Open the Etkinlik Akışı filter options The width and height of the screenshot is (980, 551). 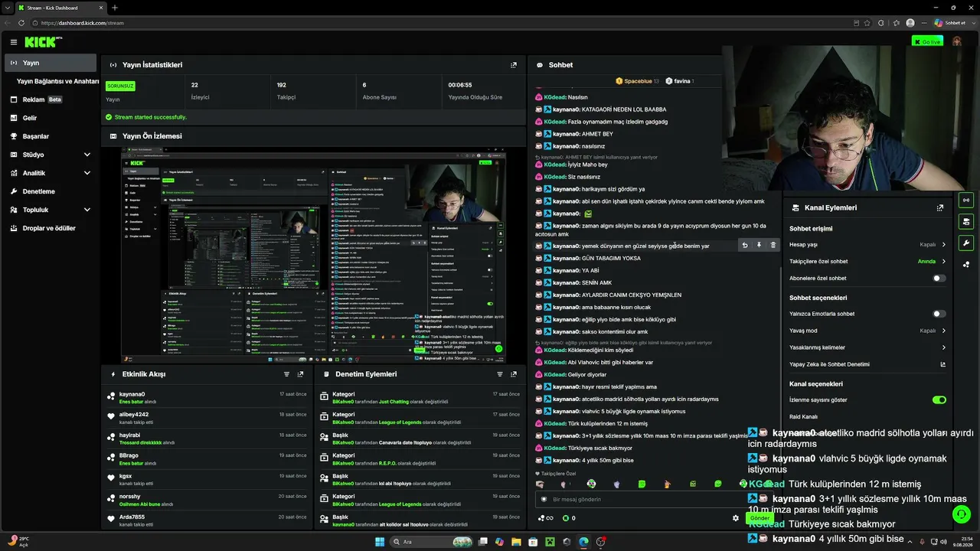(287, 374)
